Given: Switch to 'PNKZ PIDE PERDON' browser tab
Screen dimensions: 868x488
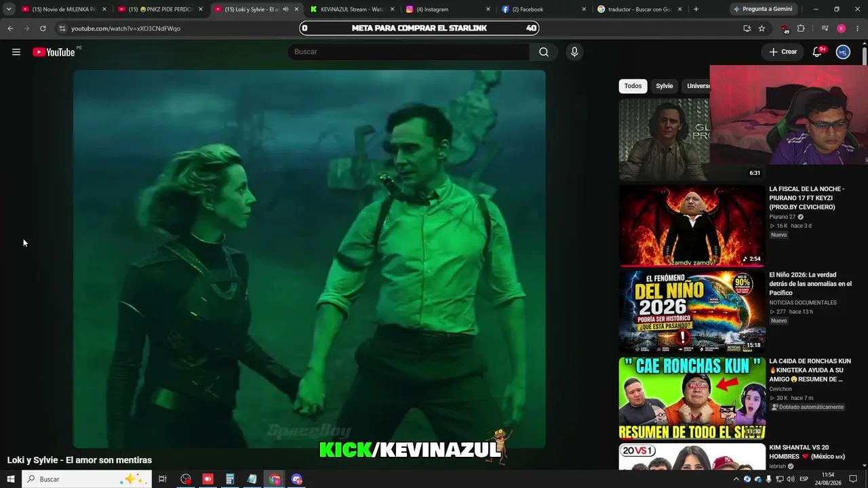Looking at the screenshot, I should [160, 9].
